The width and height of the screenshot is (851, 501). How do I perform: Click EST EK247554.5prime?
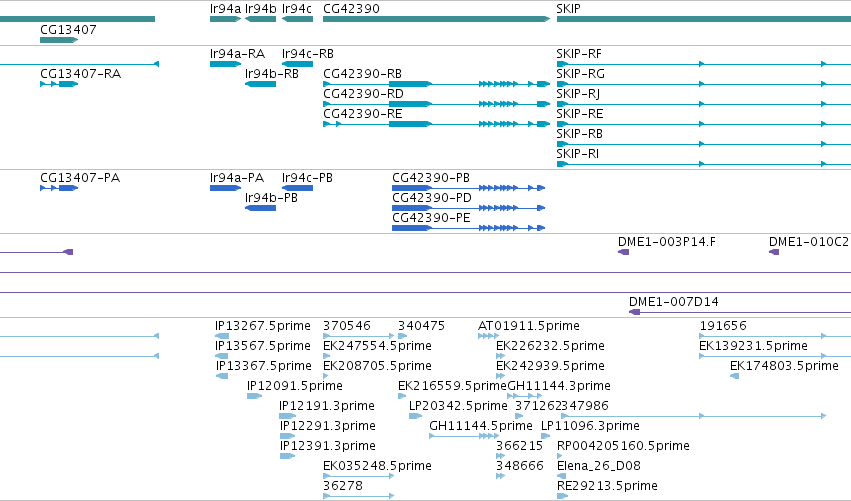tap(377, 346)
